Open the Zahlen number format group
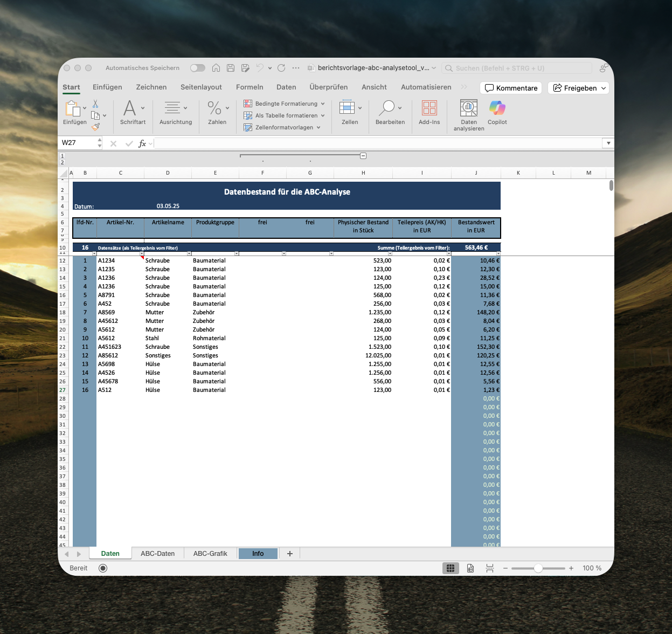This screenshot has width=672, height=634. 217,113
